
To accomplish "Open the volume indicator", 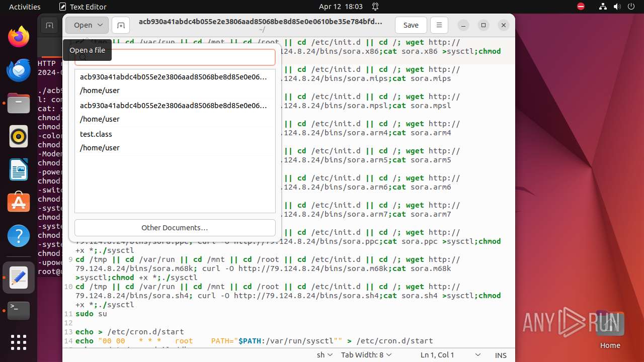I will pyautogui.click(x=617, y=7).
